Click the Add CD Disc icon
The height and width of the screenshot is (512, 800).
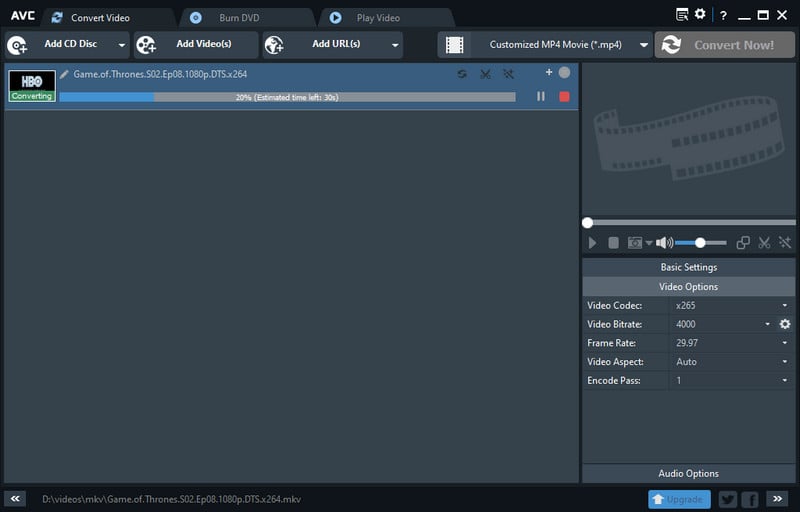pyautogui.click(x=17, y=45)
